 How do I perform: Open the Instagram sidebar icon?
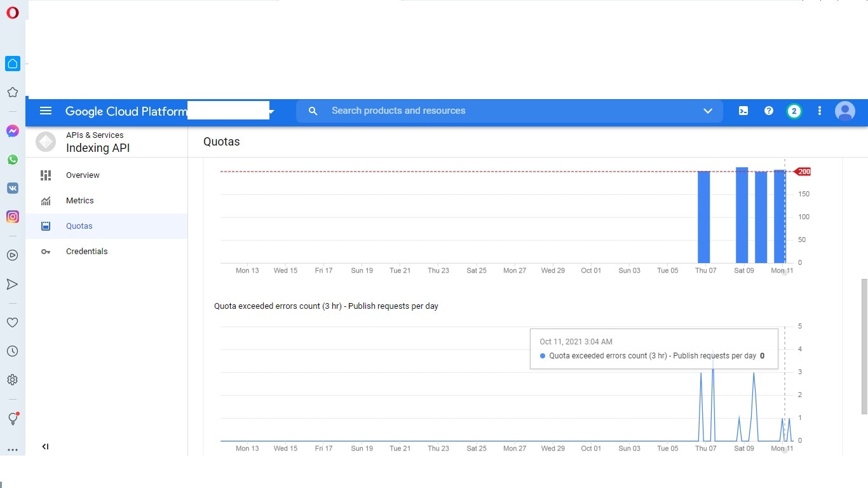(x=12, y=217)
